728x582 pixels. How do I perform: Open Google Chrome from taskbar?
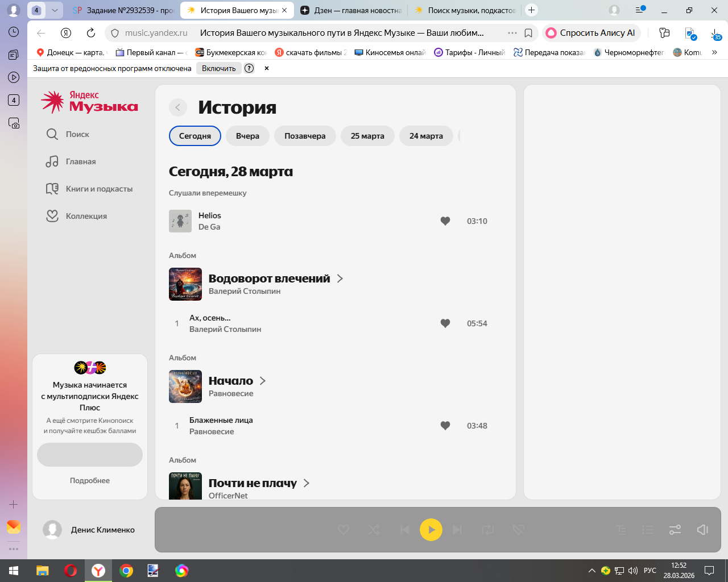coord(126,571)
